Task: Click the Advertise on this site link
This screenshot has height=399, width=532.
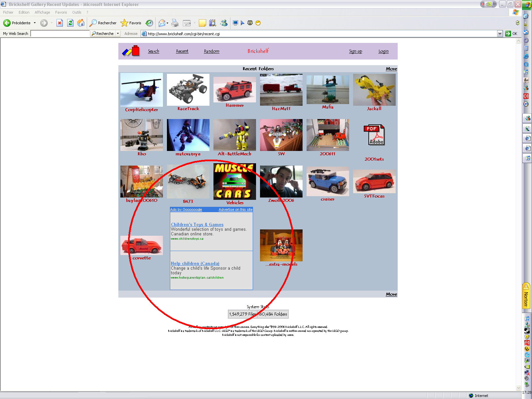Action: (x=235, y=209)
